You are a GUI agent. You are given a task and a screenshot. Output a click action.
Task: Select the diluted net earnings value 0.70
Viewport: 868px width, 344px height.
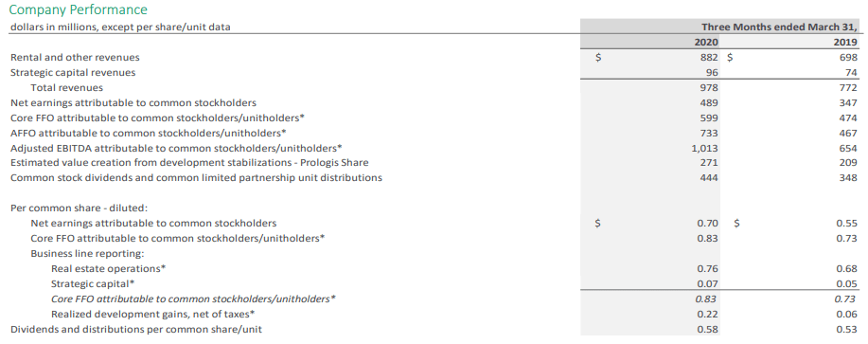tap(707, 224)
